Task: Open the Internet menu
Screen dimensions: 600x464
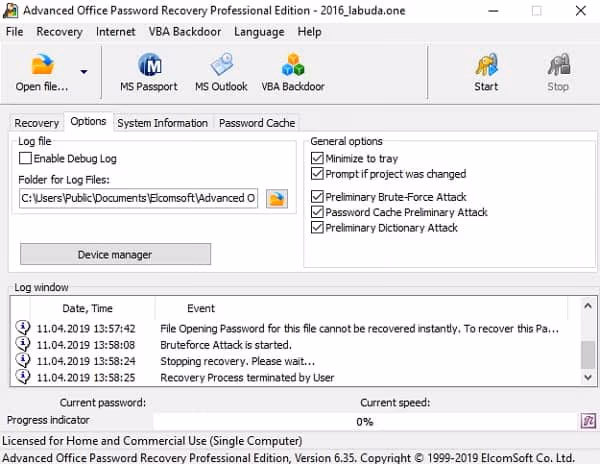Action: point(116,32)
